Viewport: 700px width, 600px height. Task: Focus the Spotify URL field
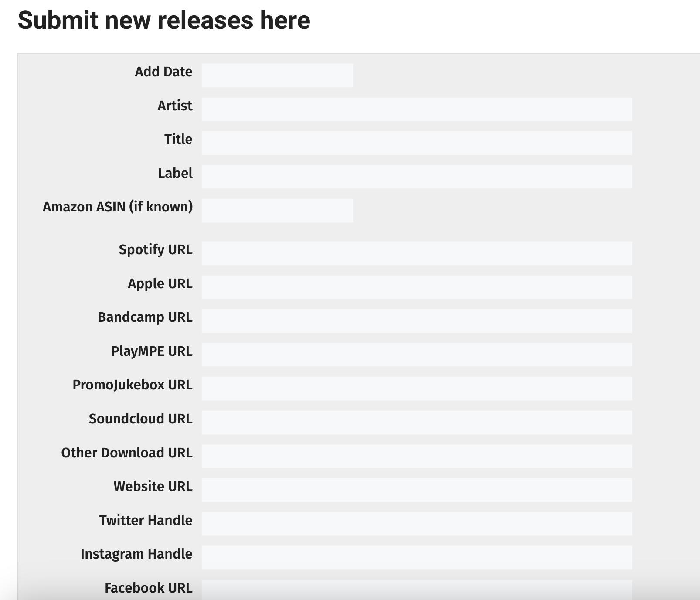417,253
